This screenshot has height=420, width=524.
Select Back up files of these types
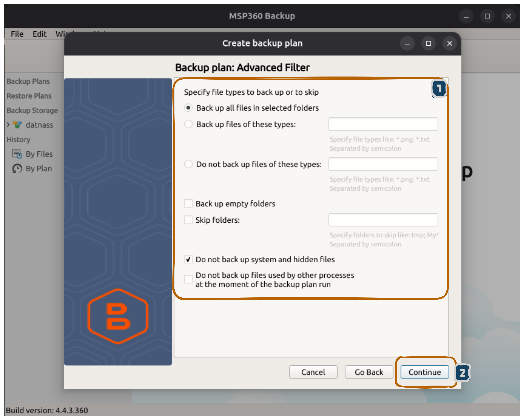pyautogui.click(x=188, y=124)
